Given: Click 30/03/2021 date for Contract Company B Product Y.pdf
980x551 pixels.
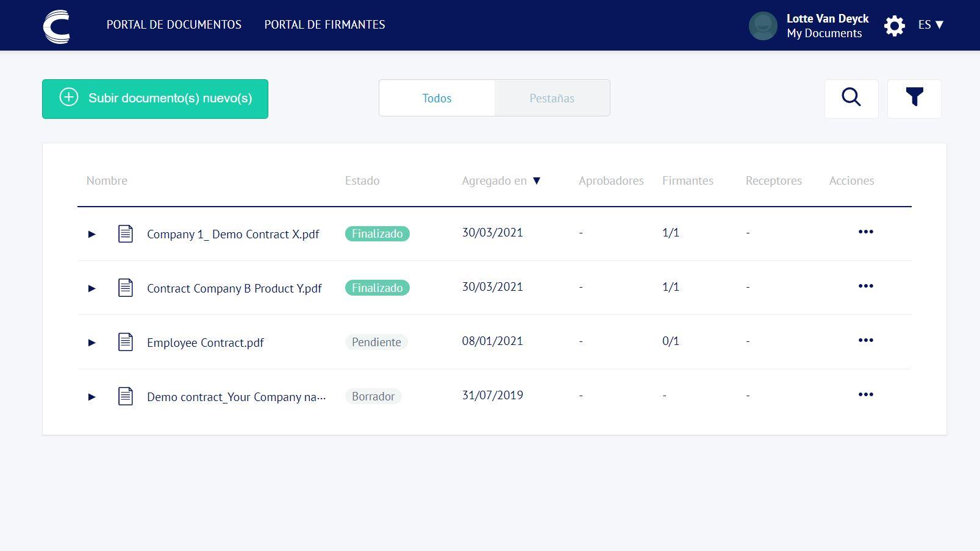Looking at the screenshot, I should 492,286.
